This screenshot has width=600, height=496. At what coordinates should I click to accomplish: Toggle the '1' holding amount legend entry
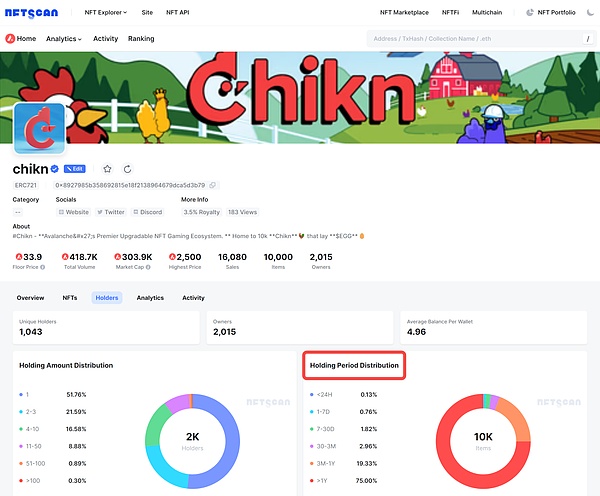click(30, 396)
